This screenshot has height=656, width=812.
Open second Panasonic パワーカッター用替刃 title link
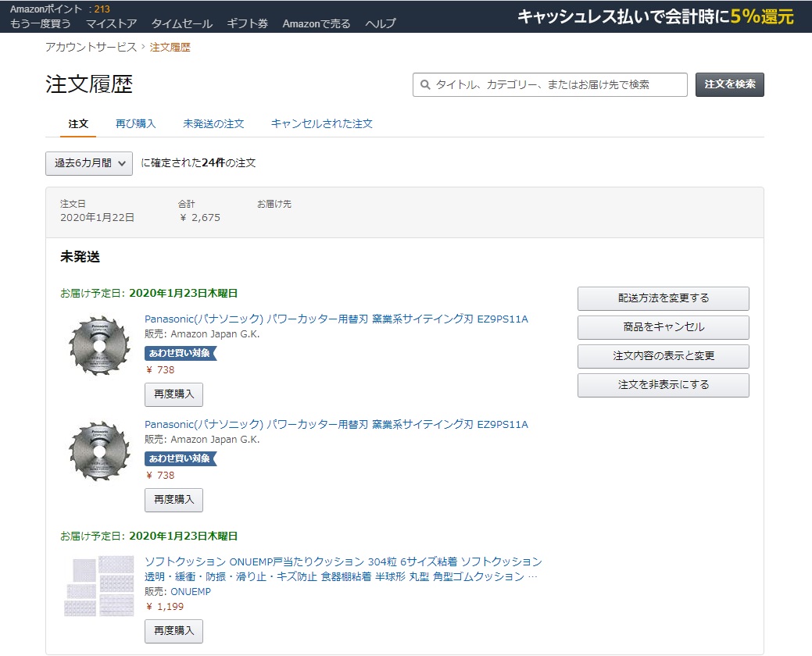click(336, 425)
